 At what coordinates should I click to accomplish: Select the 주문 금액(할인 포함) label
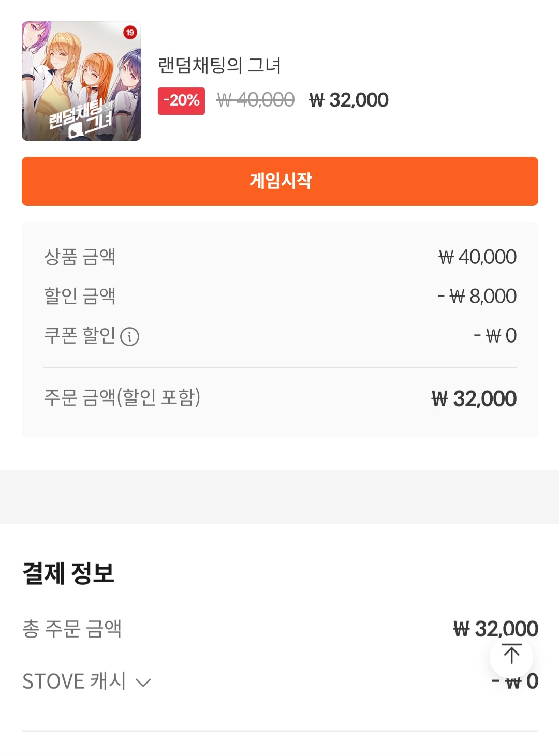pyautogui.click(x=122, y=397)
